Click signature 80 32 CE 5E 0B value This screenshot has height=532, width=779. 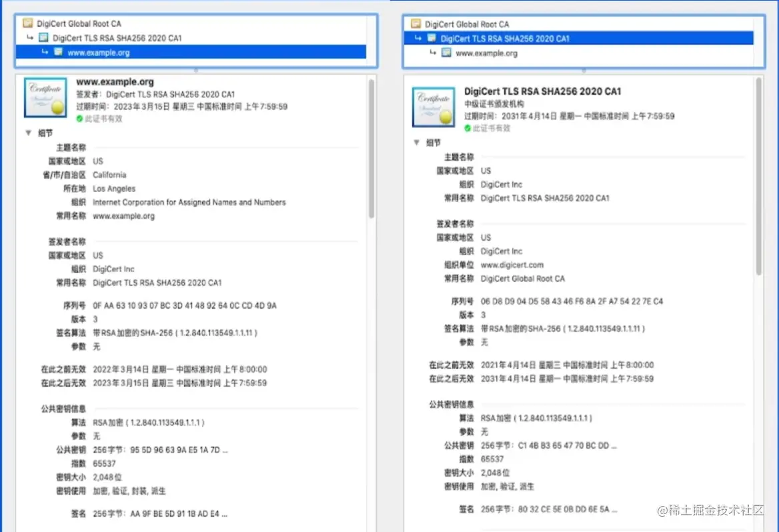[549, 509]
